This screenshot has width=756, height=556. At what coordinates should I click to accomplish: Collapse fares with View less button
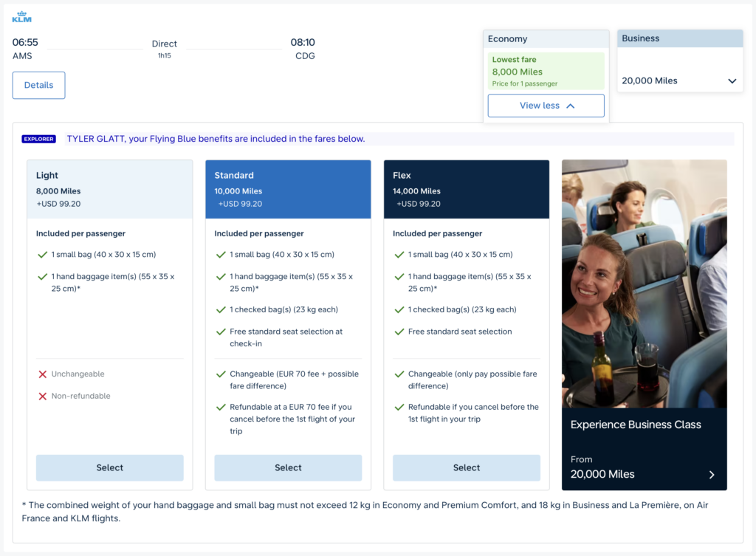(546, 106)
